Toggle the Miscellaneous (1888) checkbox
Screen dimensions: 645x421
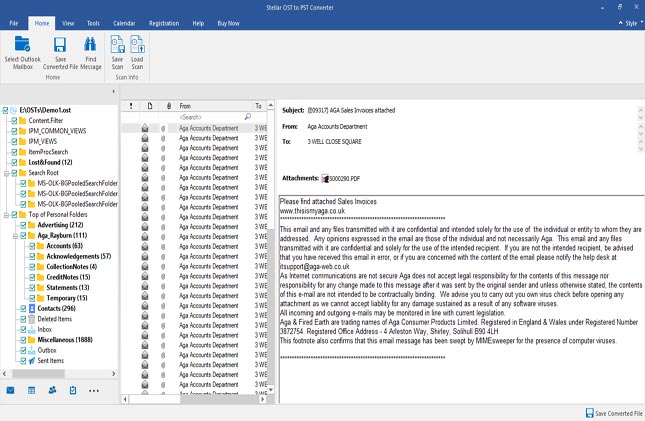[23, 340]
